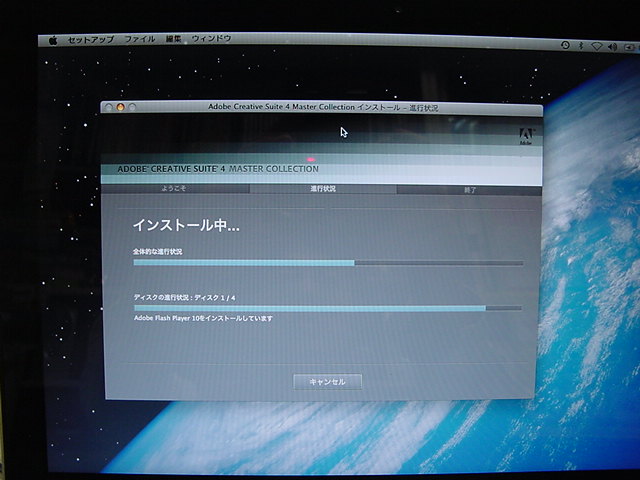Click the disabled zoom button of the installer

(x=132, y=107)
